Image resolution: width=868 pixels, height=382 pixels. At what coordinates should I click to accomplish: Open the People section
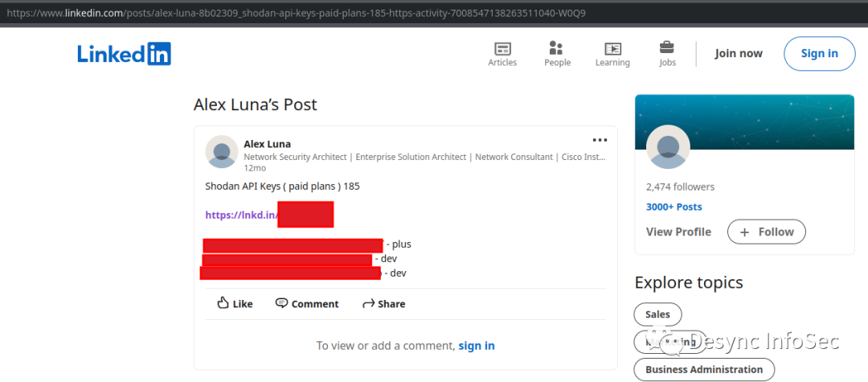click(557, 54)
